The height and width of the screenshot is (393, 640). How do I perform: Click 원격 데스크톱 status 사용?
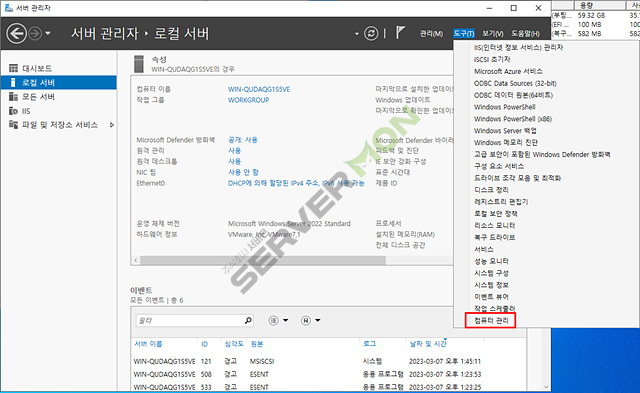point(234,162)
